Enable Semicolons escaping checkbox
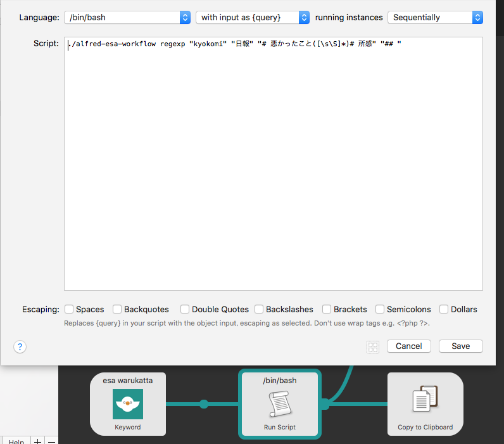Viewport: 504px width, 444px height. click(380, 309)
